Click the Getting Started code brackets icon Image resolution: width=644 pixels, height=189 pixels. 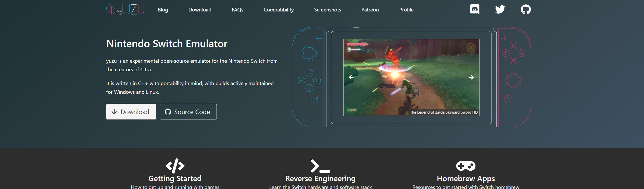click(175, 166)
